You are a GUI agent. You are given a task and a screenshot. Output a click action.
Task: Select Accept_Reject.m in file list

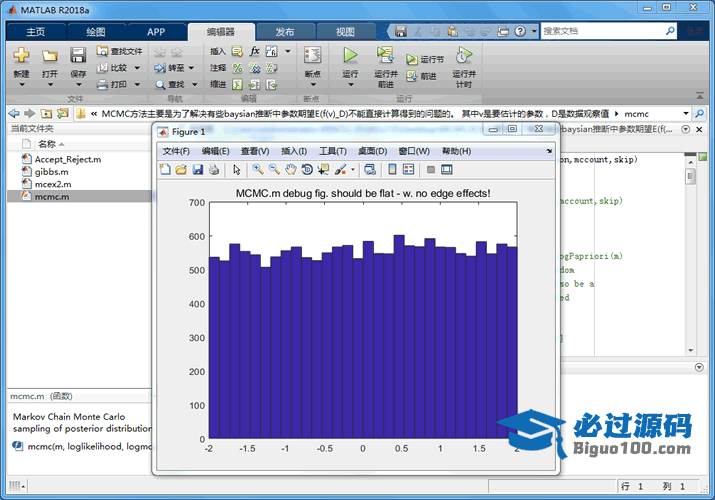68,159
